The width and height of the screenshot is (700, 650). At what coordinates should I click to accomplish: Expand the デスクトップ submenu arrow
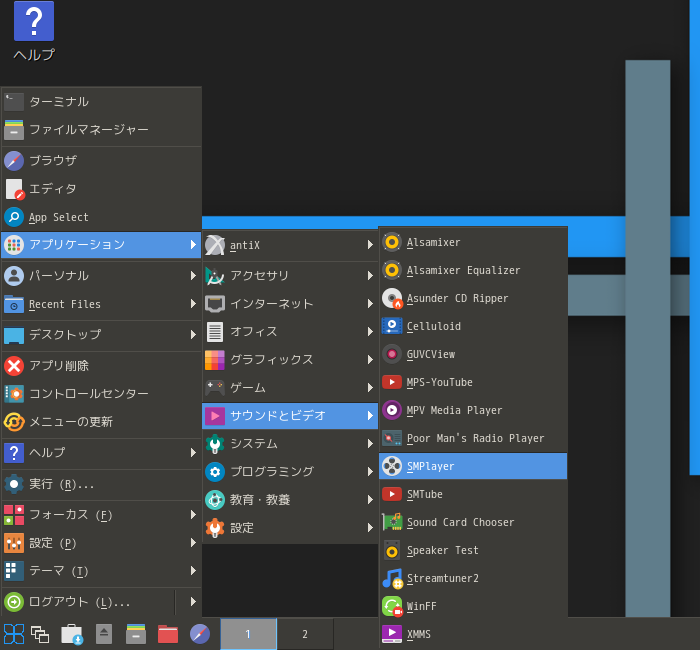click(193, 334)
